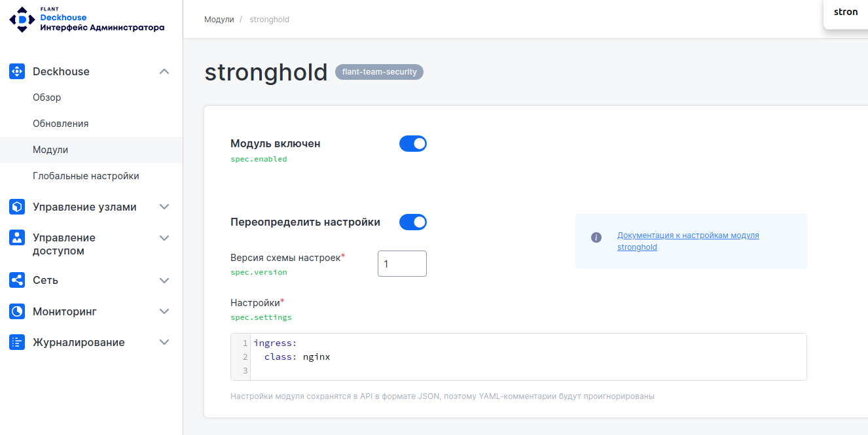The width and height of the screenshot is (868, 435).
Task: Select the Управление узлами section icon
Action: tap(16, 206)
